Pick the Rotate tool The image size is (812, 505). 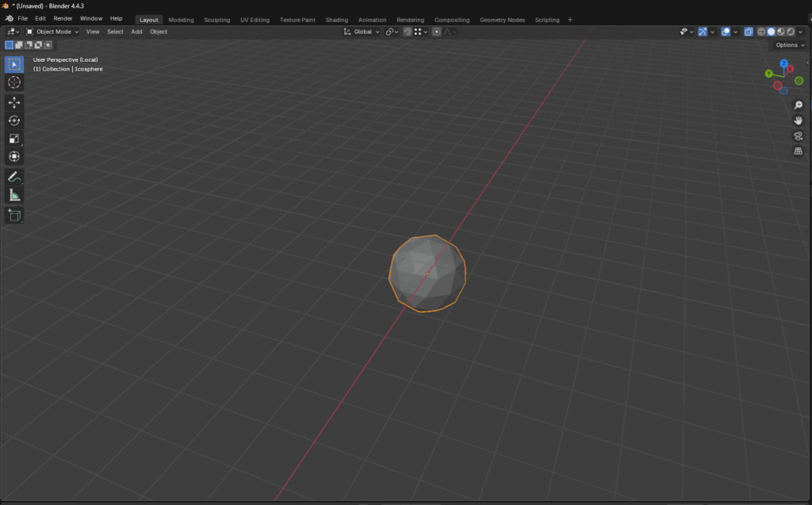14,121
